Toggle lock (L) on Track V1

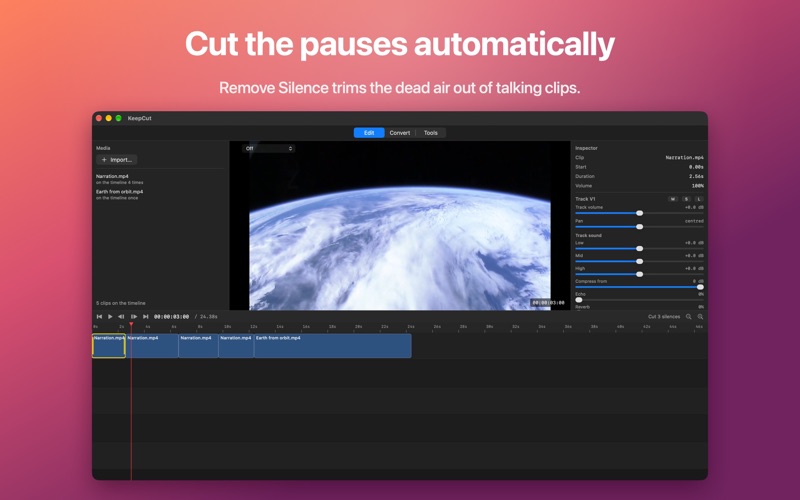(x=699, y=199)
